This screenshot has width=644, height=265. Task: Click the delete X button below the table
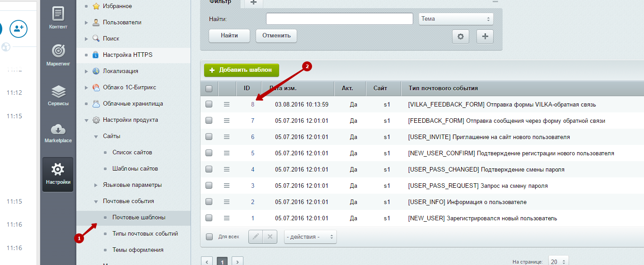[270, 237]
